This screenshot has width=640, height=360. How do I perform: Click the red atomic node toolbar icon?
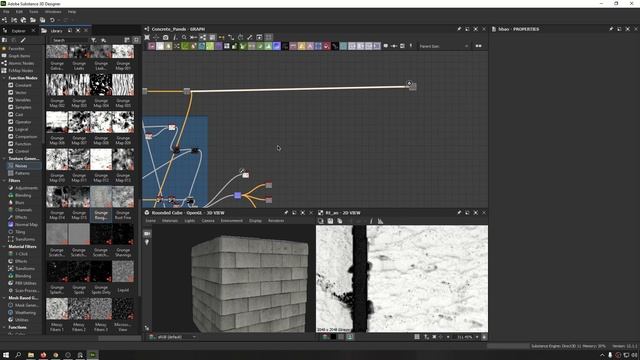point(326,46)
